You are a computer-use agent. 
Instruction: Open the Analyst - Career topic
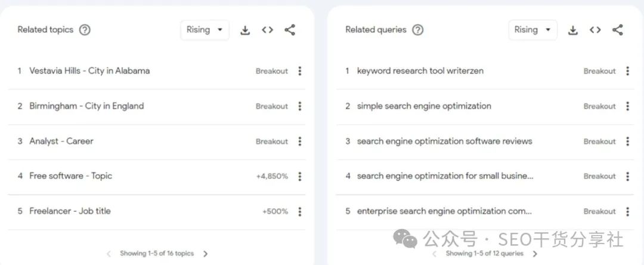coord(61,141)
